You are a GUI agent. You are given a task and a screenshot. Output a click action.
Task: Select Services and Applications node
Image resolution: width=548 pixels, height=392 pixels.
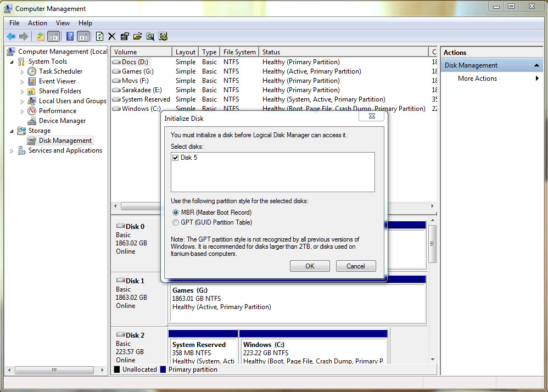(65, 150)
